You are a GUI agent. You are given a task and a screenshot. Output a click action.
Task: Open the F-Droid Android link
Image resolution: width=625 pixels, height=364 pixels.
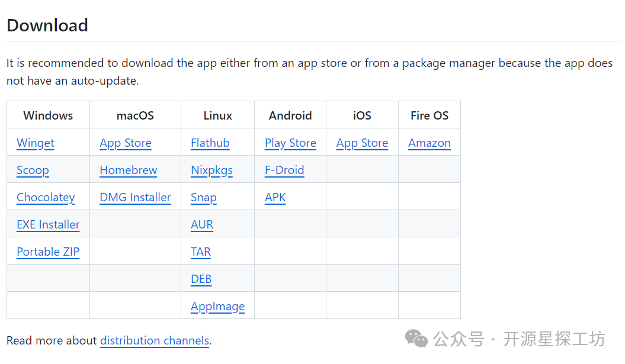pyautogui.click(x=284, y=170)
